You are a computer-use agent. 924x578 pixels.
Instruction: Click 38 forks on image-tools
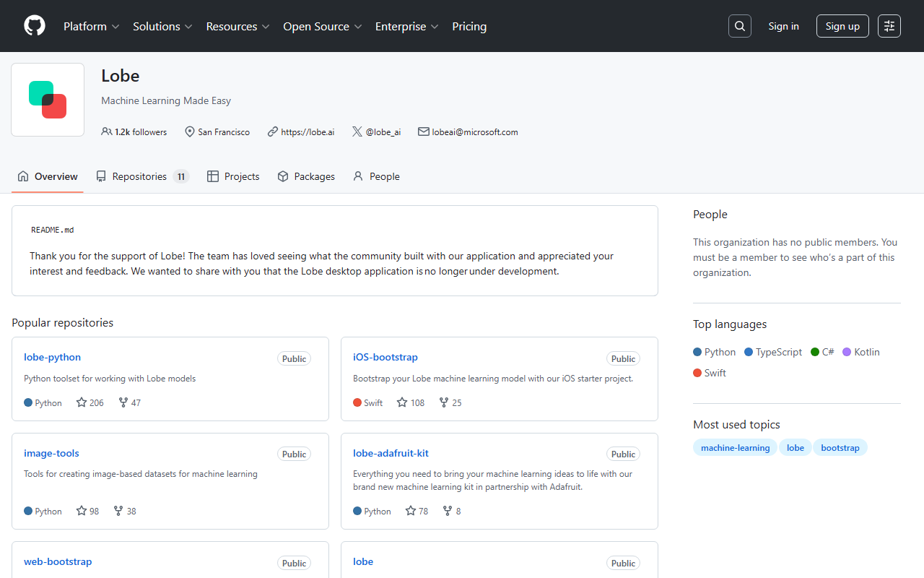point(125,511)
